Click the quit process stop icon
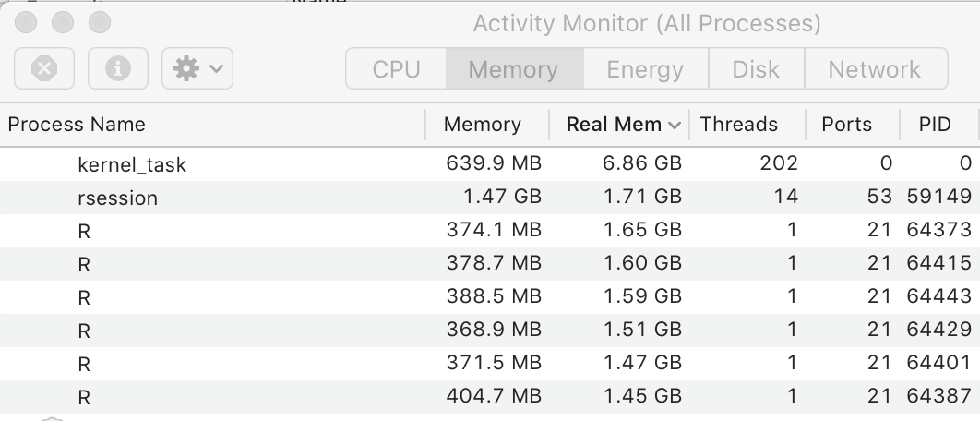 click(x=44, y=69)
